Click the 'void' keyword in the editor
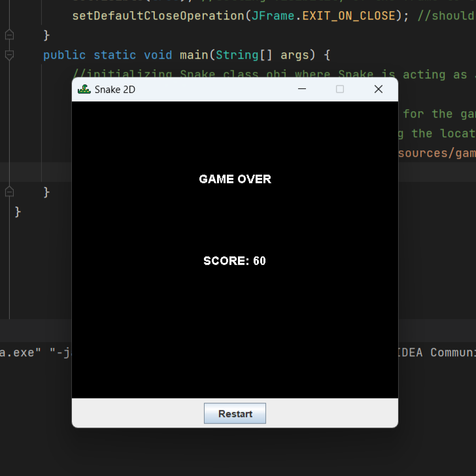476x476 pixels. tap(158, 55)
